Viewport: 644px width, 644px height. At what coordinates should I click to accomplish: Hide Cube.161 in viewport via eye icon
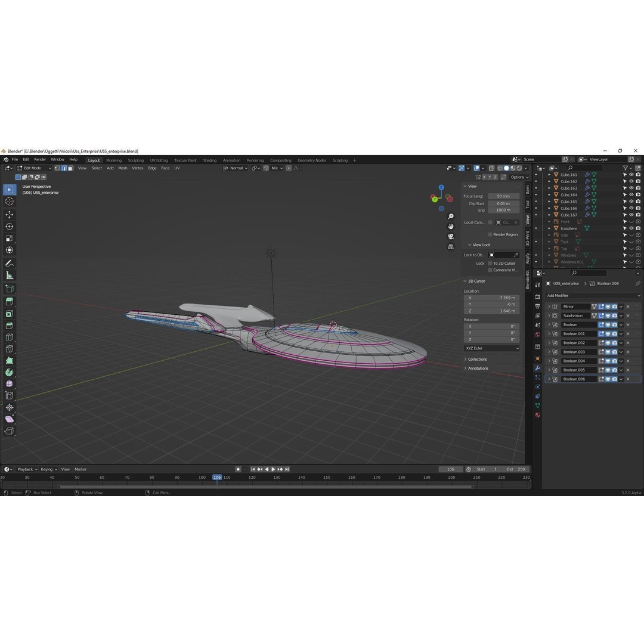(x=631, y=175)
